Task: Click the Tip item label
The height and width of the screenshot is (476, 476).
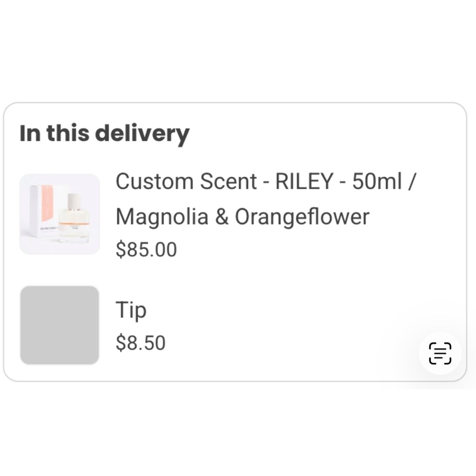Action: (x=131, y=310)
